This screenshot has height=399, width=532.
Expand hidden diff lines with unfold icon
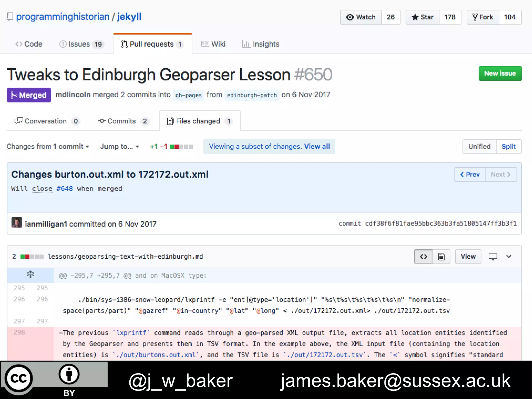[30, 275]
